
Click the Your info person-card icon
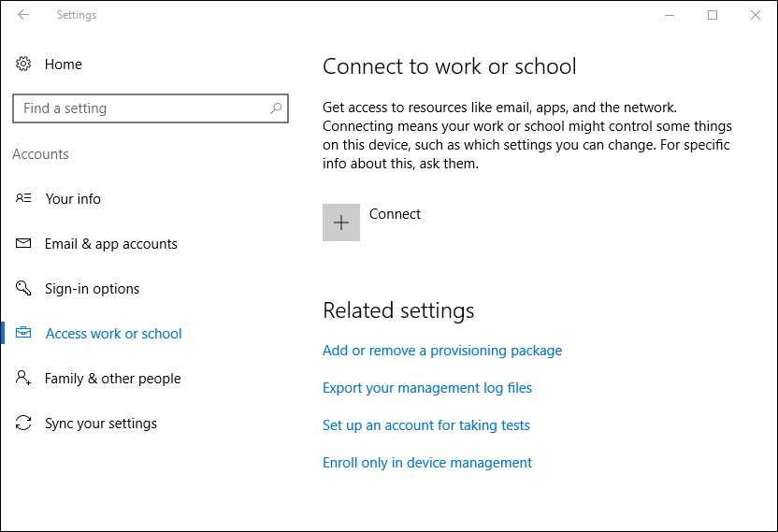click(23, 198)
